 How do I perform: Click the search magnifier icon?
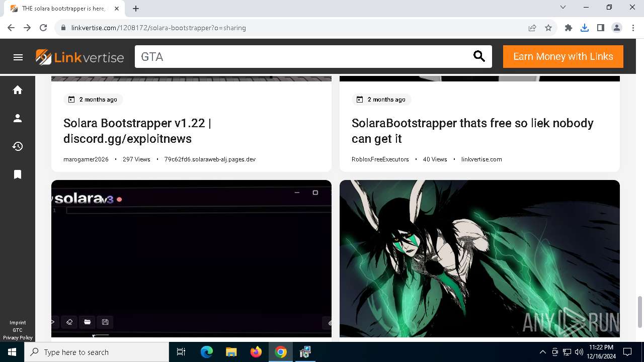point(479,57)
